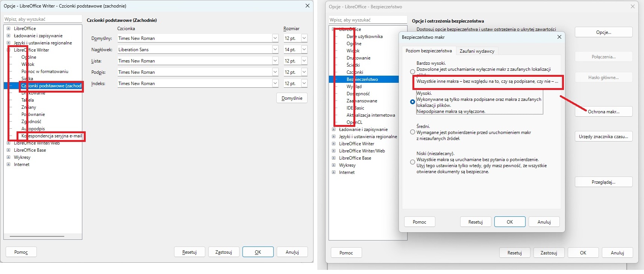The height and width of the screenshot is (274, 644).
Task: Click the Opcje... button in security panel
Action: pos(604,32)
